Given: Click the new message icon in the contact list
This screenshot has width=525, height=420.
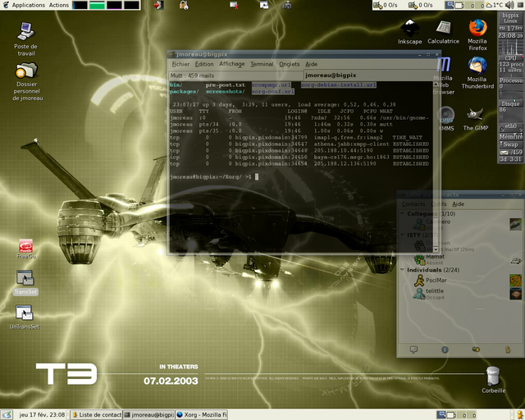Looking at the screenshot, I should coord(413,349).
